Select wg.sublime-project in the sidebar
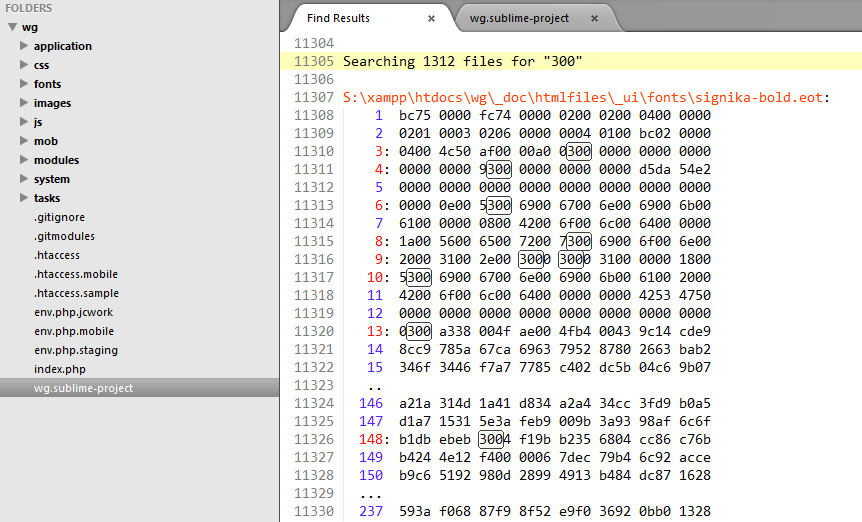Image resolution: width=862 pixels, height=522 pixels. [83, 388]
